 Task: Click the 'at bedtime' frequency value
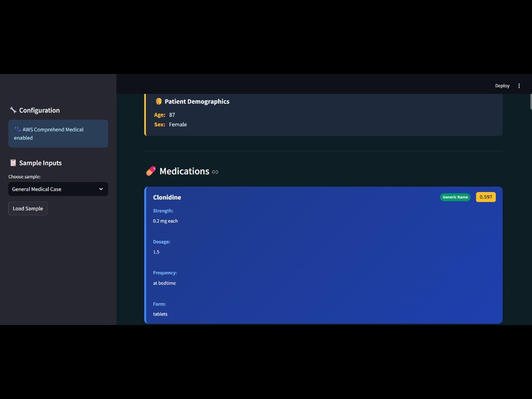pyautogui.click(x=164, y=283)
